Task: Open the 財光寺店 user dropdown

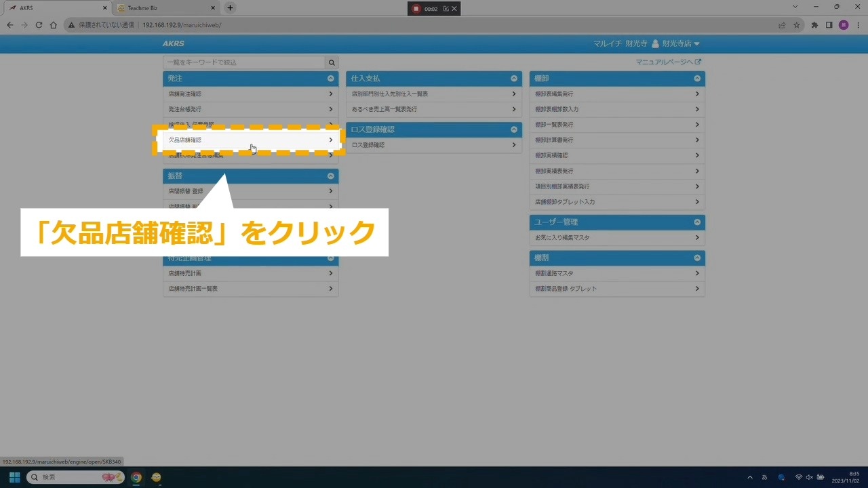Action: click(681, 43)
